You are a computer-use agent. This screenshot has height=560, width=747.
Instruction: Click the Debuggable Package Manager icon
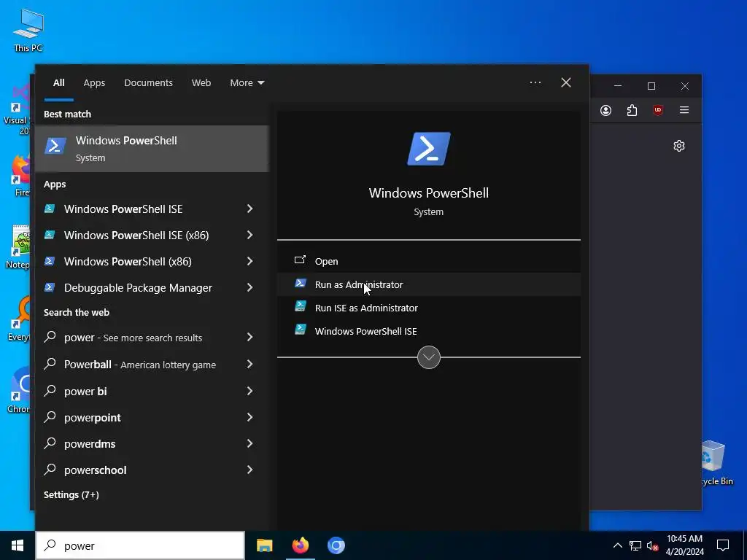(50, 287)
